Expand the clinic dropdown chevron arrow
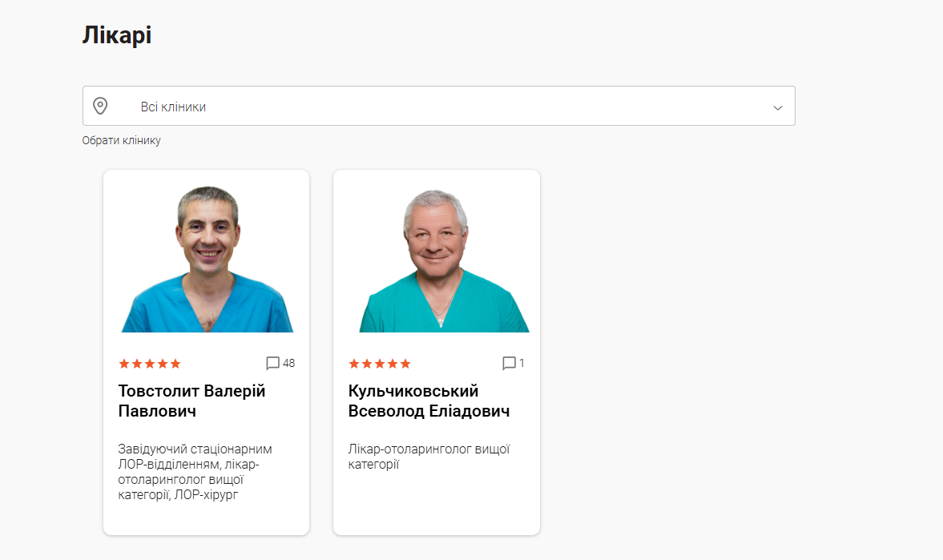The width and height of the screenshot is (943, 560). 778,107
